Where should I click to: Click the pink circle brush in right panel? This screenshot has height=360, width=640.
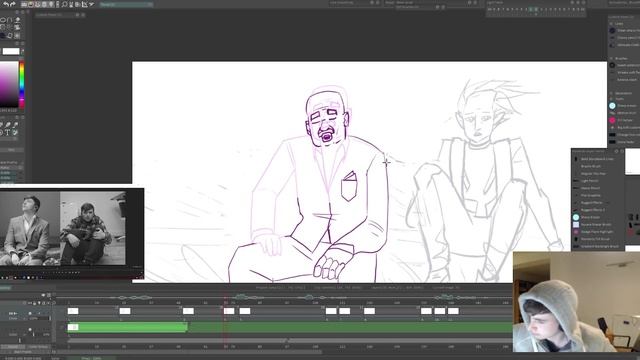612,120
